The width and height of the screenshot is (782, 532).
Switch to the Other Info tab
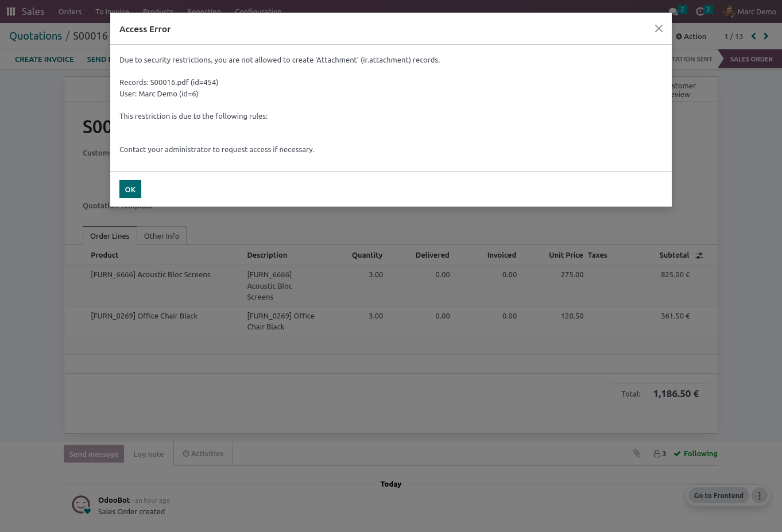[161, 236]
